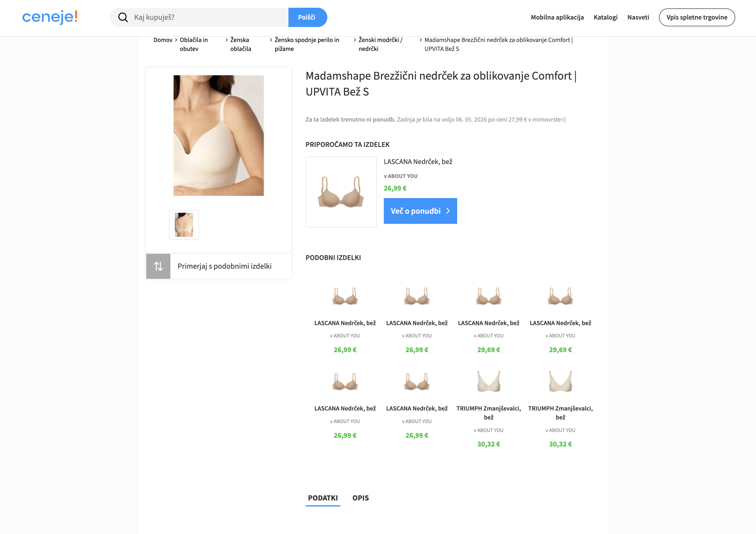Switch to the OPIS tab
This screenshot has height=534, width=756.
(361, 498)
